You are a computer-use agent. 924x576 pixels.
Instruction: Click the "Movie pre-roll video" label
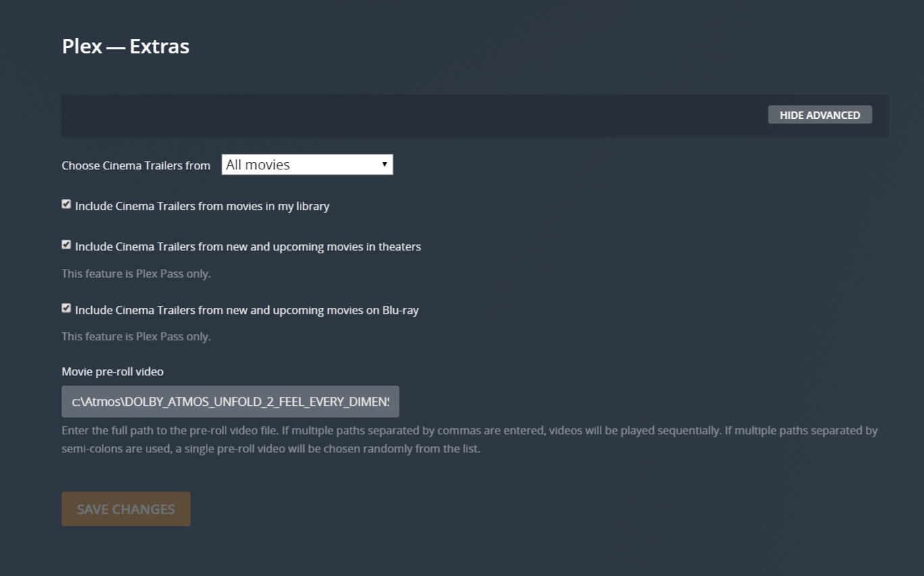113,371
